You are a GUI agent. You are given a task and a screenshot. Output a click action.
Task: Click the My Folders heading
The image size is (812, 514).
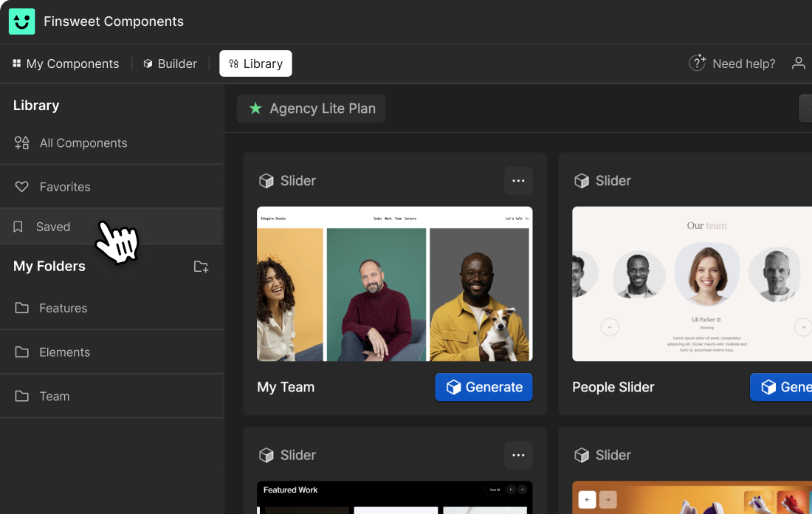pyautogui.click(x=49, y=267)
